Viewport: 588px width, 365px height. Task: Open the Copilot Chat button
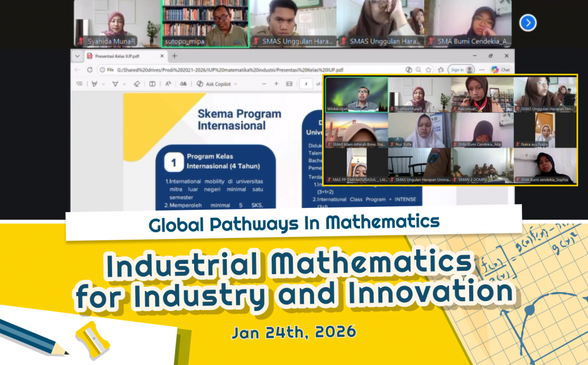click(501, 70)
